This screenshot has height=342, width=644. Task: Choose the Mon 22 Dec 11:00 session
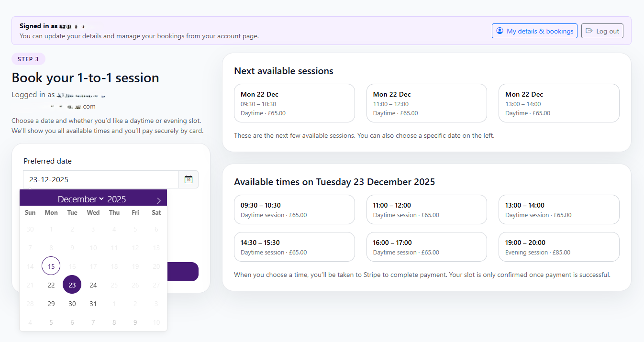(x=426, y=103)
